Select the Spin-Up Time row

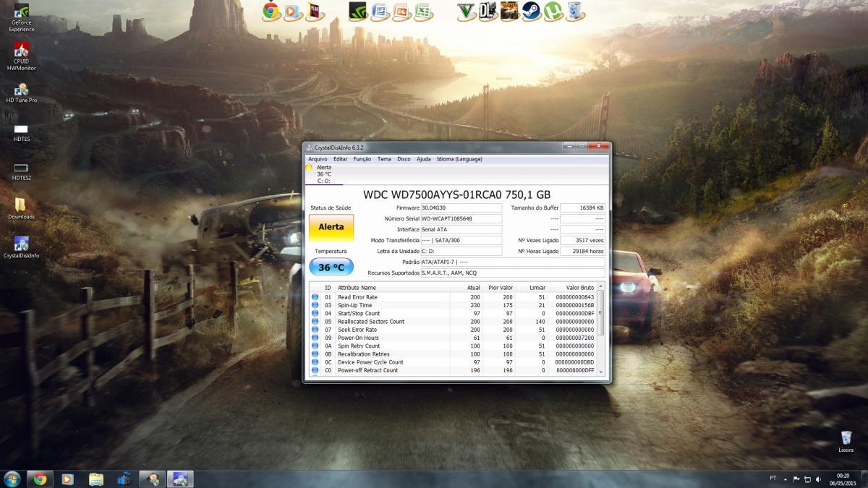(453, 305)
